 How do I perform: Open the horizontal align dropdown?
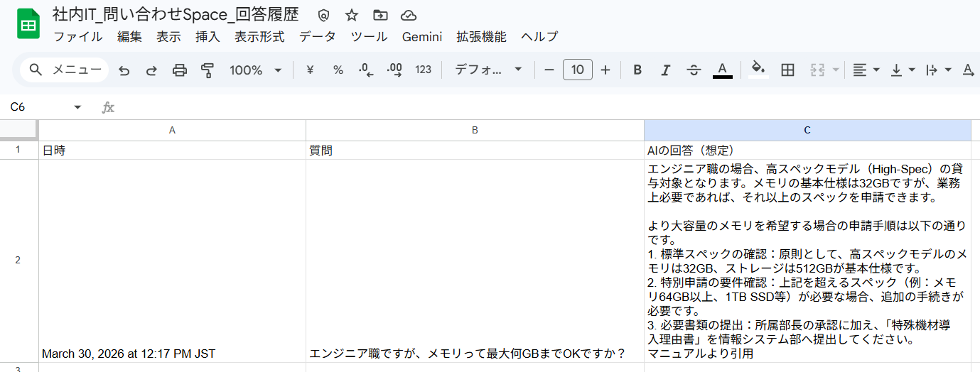[866, 70]
